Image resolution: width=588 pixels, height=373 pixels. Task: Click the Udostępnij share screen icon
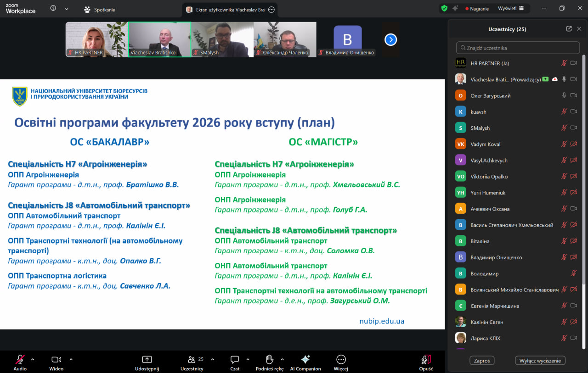(147, 360)
